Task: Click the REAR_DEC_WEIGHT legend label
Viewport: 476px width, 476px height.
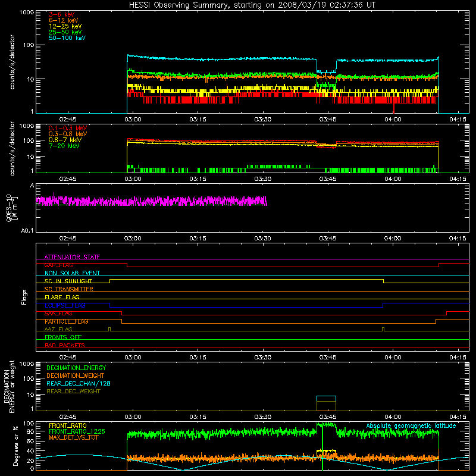Action: [73, 392]
